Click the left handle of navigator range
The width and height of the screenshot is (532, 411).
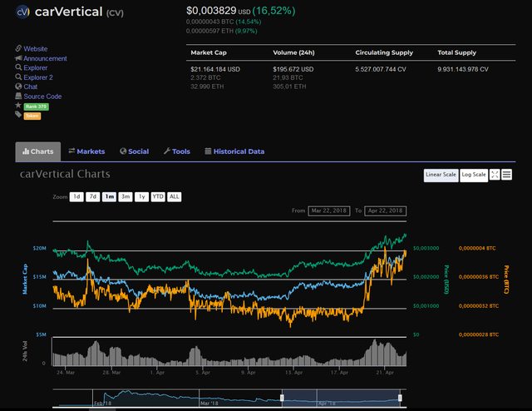click(x=282, y=398)
